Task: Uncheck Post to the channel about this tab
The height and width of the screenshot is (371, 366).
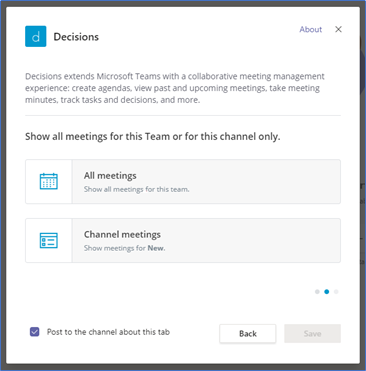Action: tap(35, 332)
